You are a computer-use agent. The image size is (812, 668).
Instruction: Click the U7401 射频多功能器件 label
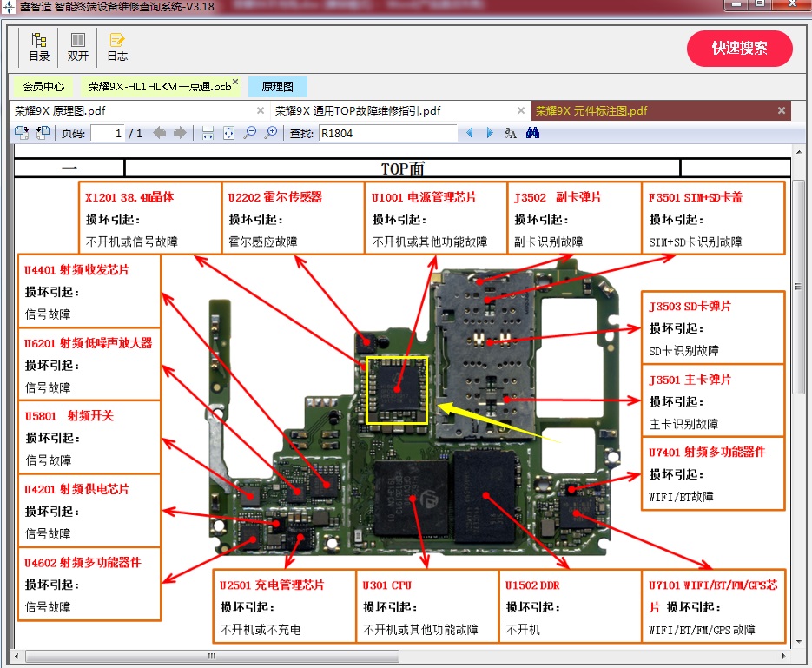708,452
